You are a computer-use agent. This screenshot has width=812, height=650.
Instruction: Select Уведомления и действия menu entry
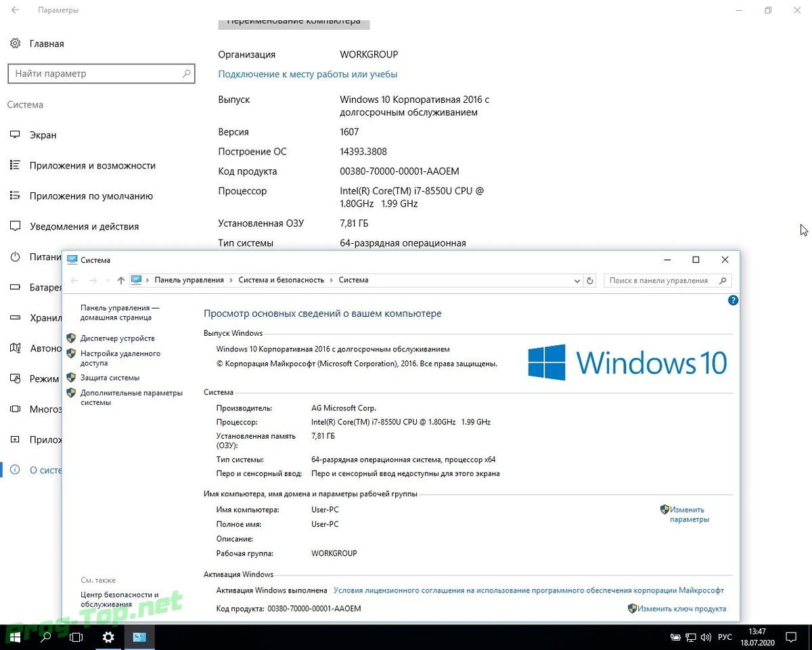coord(84,227)
